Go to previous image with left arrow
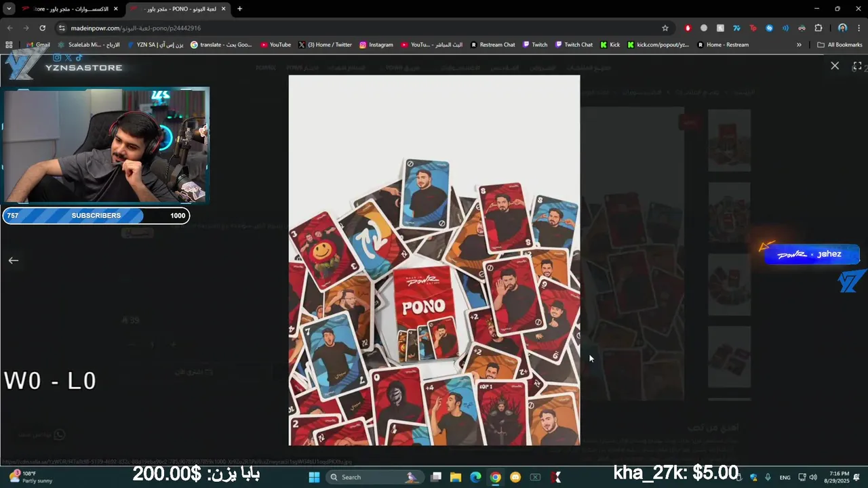Screen dimensions: 868x488 [x=14, y=260]
